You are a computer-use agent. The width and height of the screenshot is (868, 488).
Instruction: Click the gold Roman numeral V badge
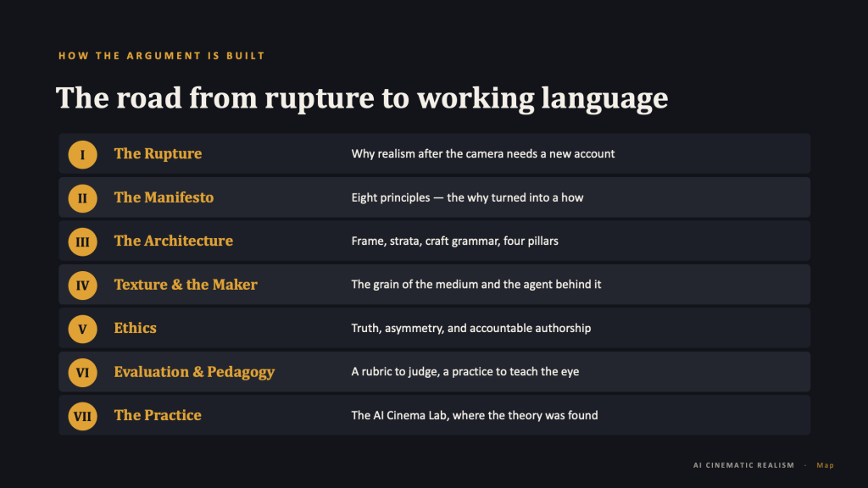(x=82, y=330)
